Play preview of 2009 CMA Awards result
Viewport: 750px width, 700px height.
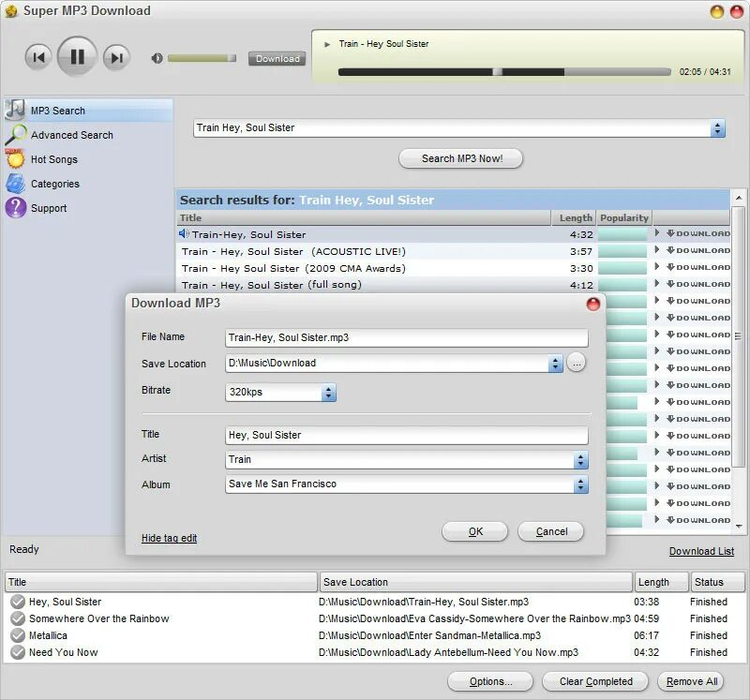click(x=657, y=266)
